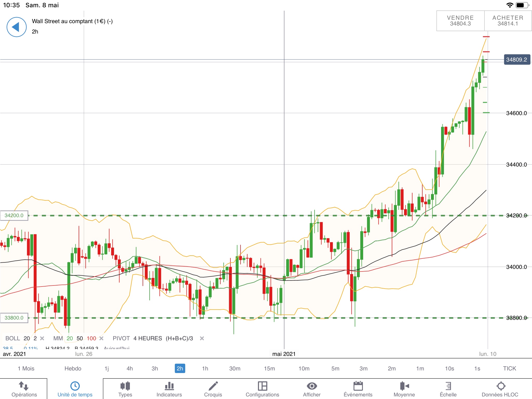The height and width of the screenshot is (399, 532).
Task: Select the 34200.0 horizontal level label
Action: coord(14,215)
